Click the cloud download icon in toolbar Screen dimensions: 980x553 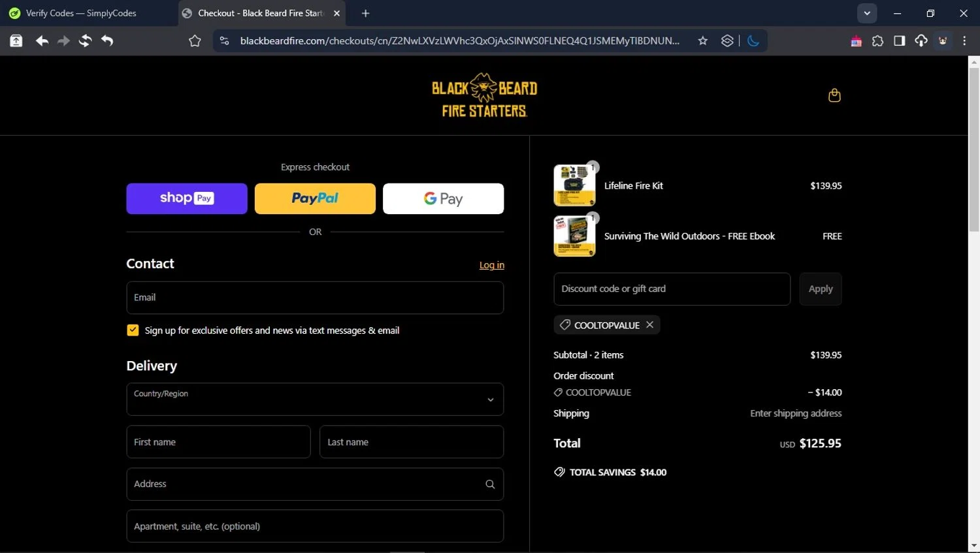921,40
